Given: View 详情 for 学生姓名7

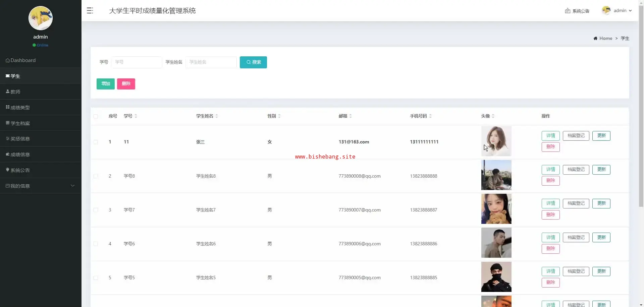Looking at the screenshot, I should pyautogui.click(x=551, y=203).
